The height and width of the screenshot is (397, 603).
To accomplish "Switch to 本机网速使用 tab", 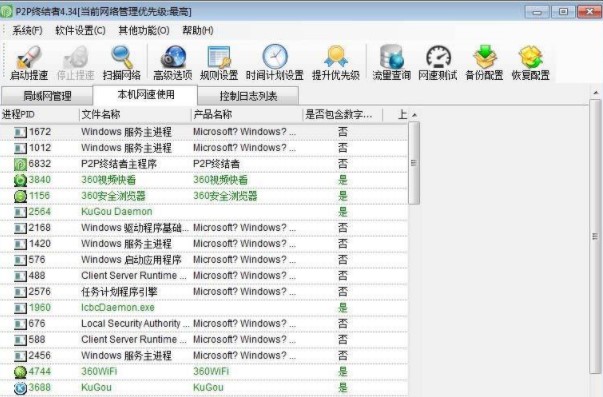I will click(x=145, y=95).
